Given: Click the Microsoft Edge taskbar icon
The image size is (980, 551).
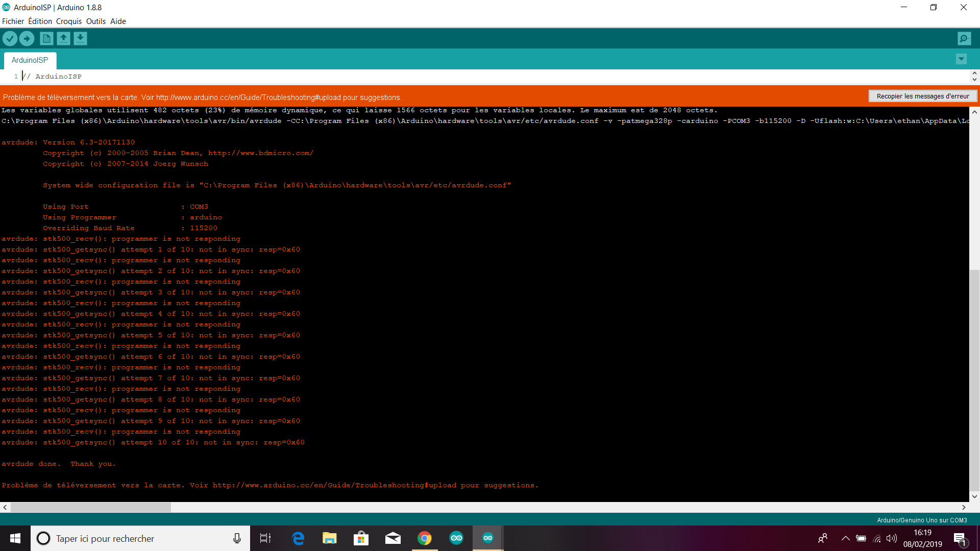Looking at the screenshot, I should click(298, 538).
